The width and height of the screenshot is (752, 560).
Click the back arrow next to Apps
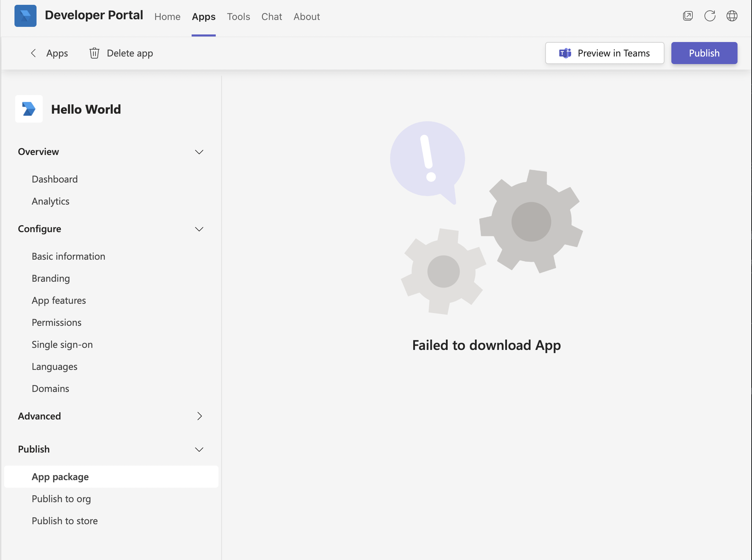coord(33,53)
